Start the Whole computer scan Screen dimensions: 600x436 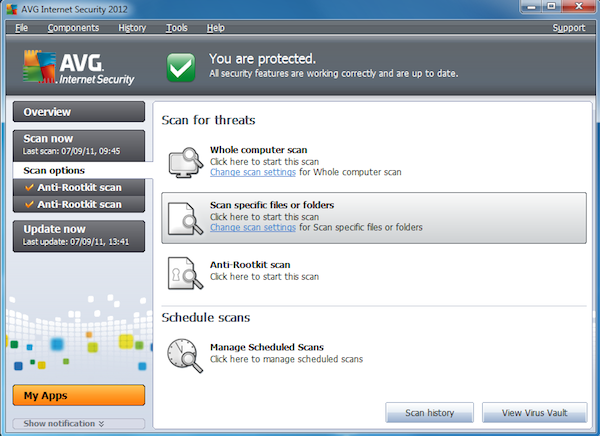tap(259, 150)
